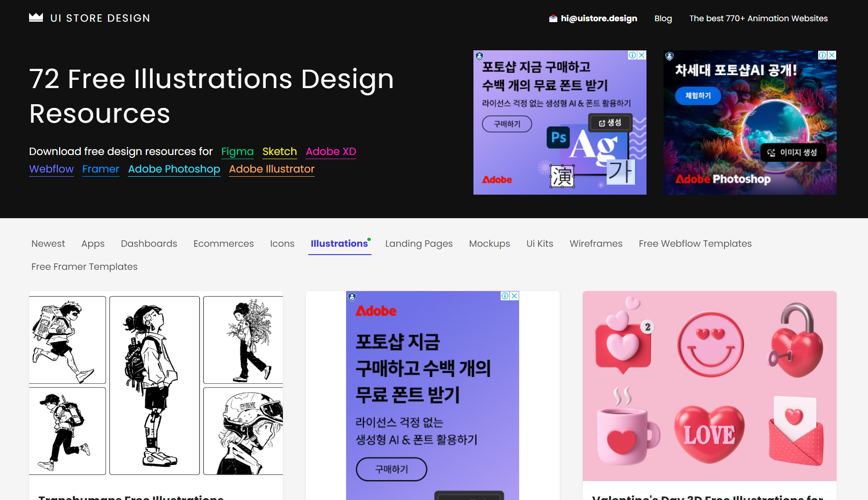Switch to the Mockups tab
868x500 pixels.
coord(490,244)
